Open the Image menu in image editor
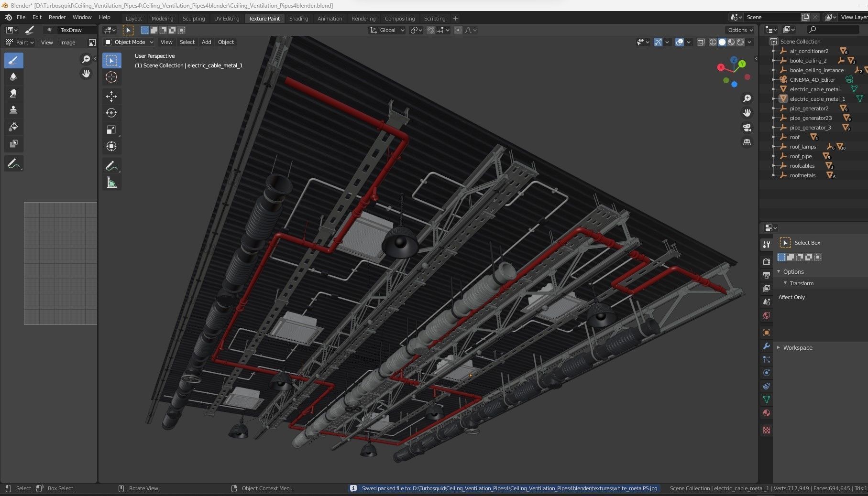 [67, 43]
